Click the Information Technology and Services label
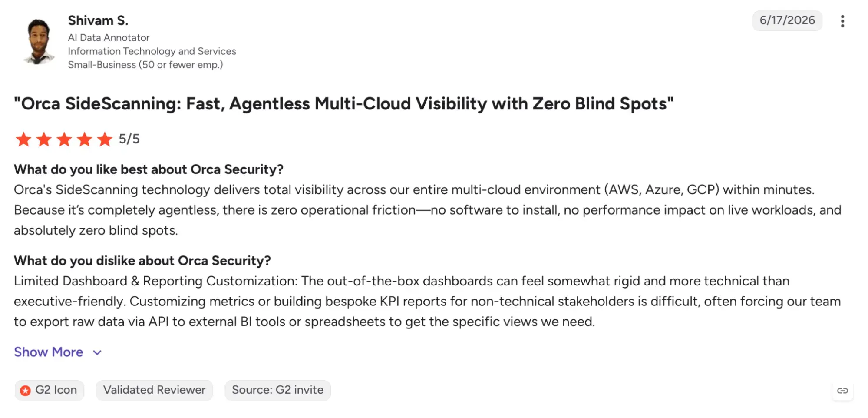 152,51
